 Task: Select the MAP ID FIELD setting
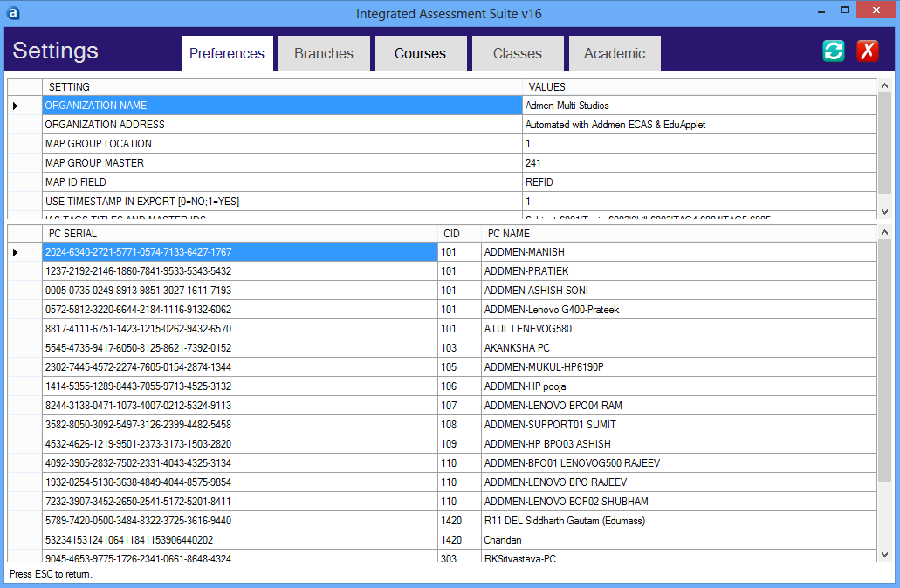pos(283,182)
